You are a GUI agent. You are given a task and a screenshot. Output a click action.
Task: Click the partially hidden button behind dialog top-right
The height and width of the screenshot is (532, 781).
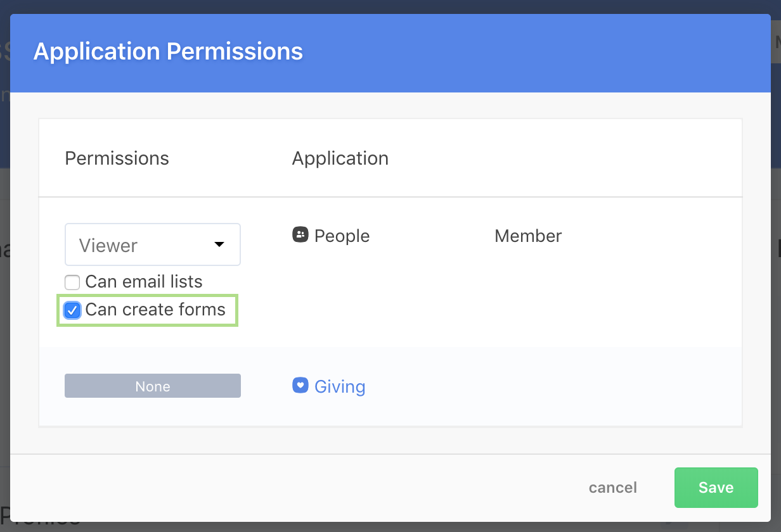tap(775, 44)
